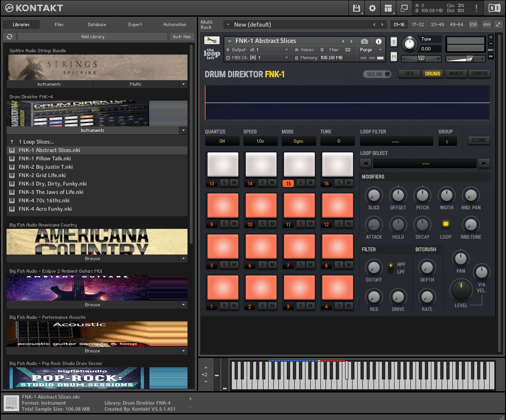
Task: Open Kontakt options gear icon
Action: click(372, 8)
